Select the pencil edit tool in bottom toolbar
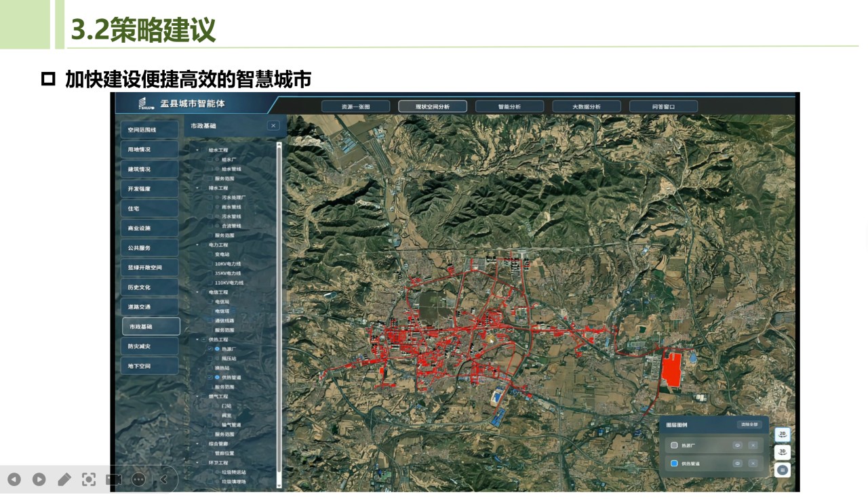 pos(64,479)
